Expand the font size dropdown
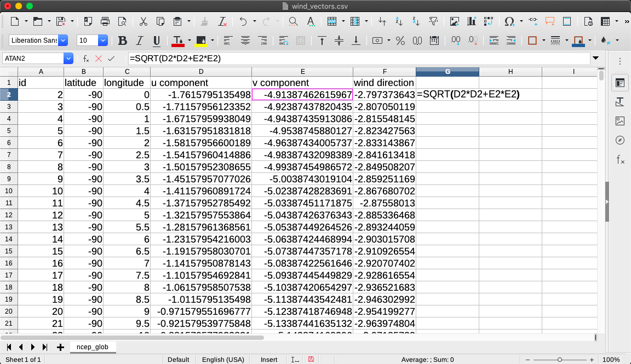631x364 pixels. [x=102, y=41]
